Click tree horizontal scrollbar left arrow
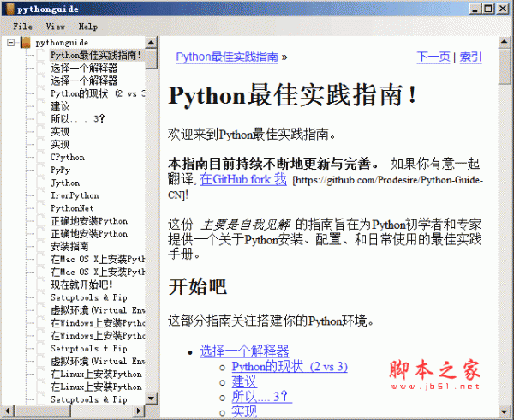This screenshot has width=514, height=420. (x=8, y=411)
